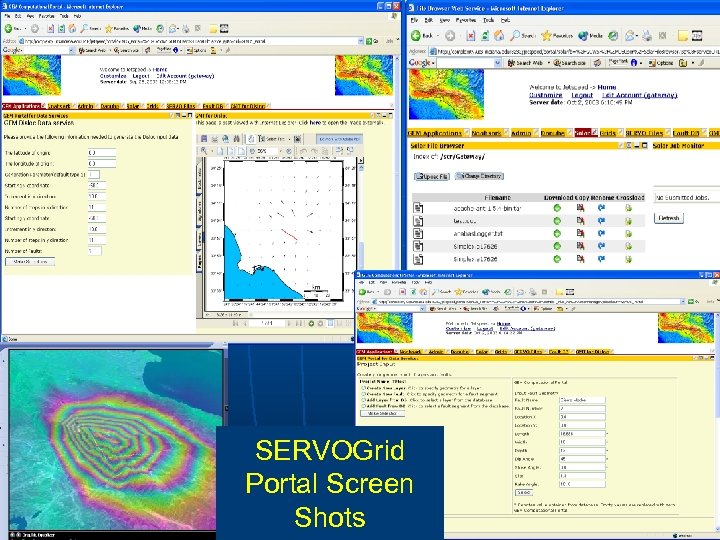
Task: Click Home icon in GEM Computational Portal toolbar
Action: pos(72,28)
